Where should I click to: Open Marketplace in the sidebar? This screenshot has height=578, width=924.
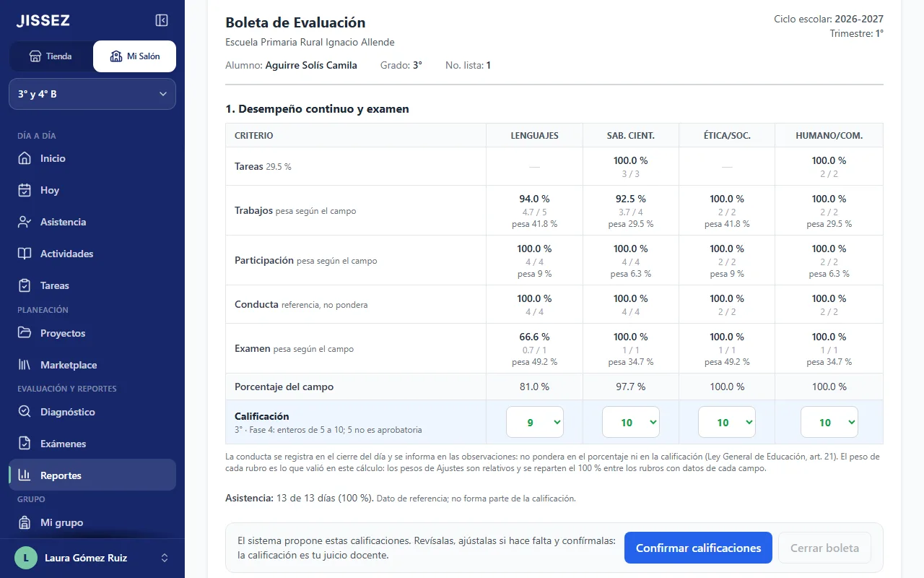click(92, 365)
